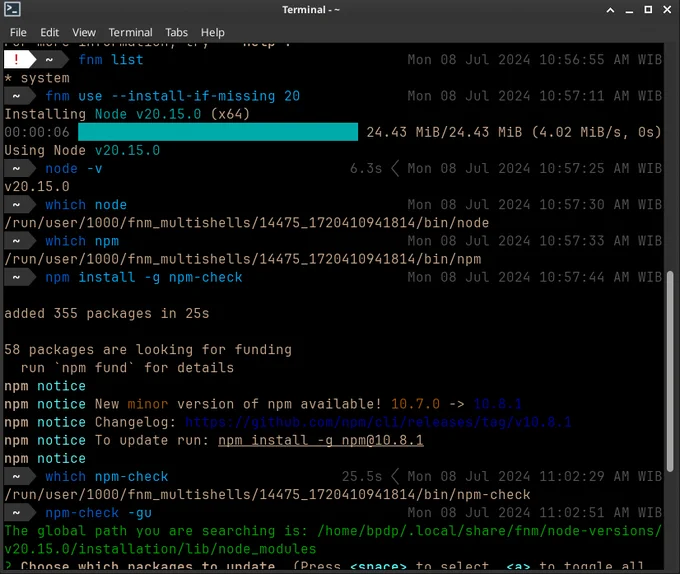Image resolution: width=680 pixels, height=574 pixels.
Task: Click the path ending in '/bin/npm-check'
Action: point(267,495)
